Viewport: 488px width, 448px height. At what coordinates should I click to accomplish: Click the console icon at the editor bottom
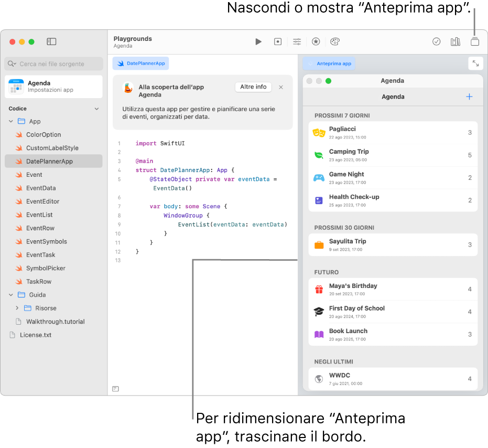(x=115, y=389)
